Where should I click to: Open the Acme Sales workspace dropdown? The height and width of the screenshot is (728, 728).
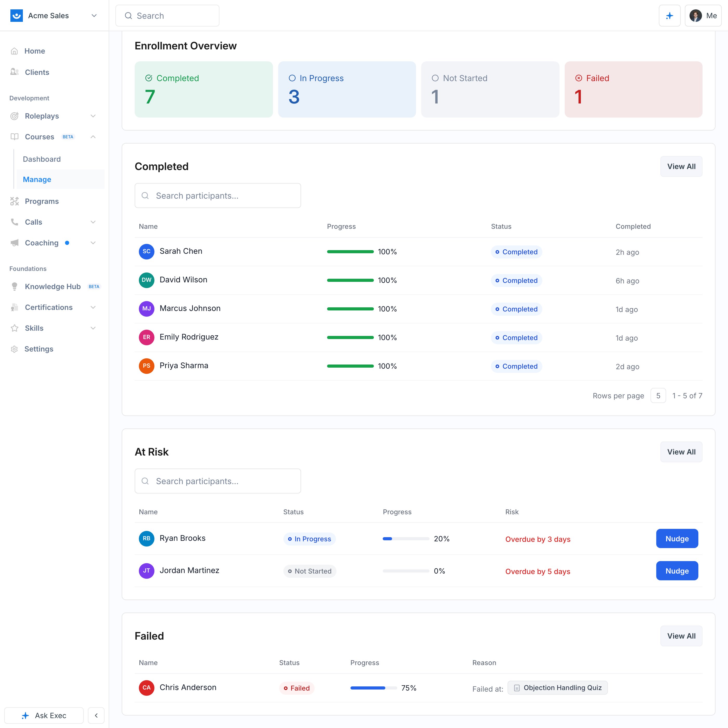(x=94, y=15)
